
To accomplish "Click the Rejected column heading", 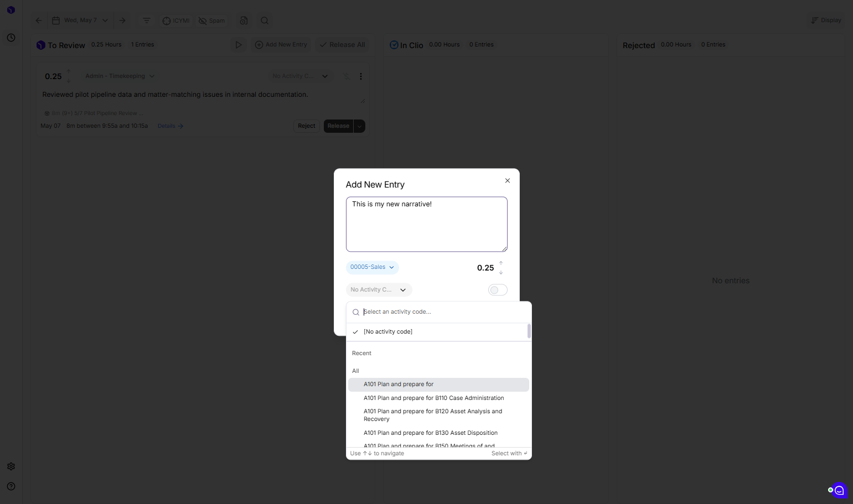I will (x=639, y=45).
